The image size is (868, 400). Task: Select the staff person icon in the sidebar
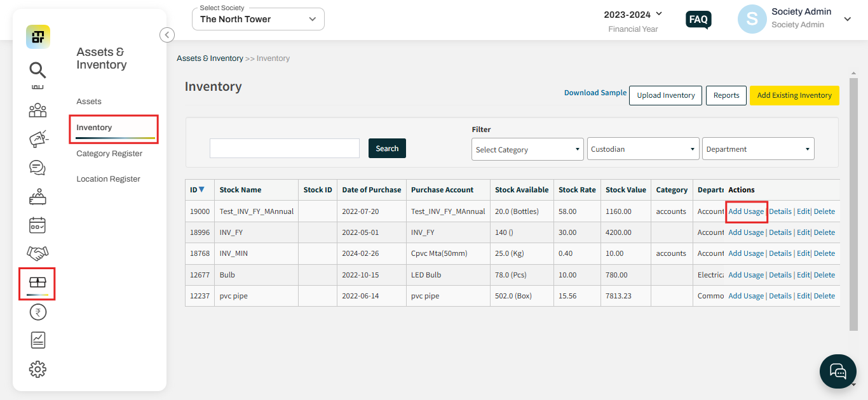coord(37,196)
